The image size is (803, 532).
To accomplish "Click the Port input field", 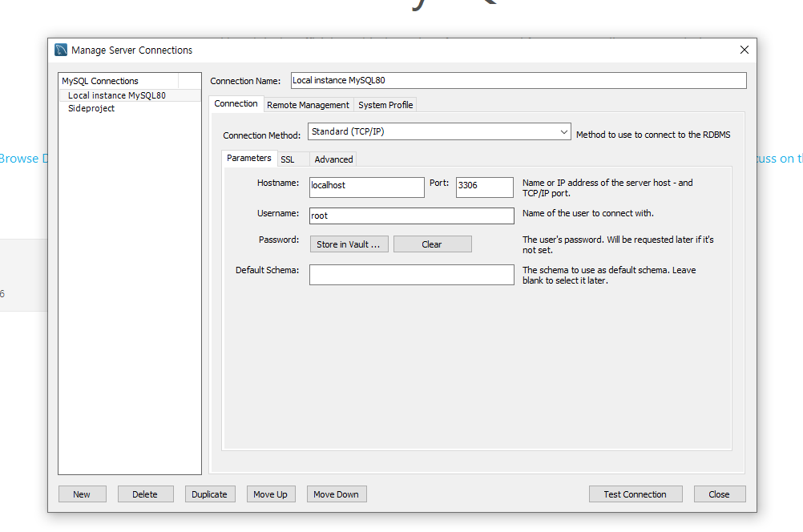I will pos(485,187).
